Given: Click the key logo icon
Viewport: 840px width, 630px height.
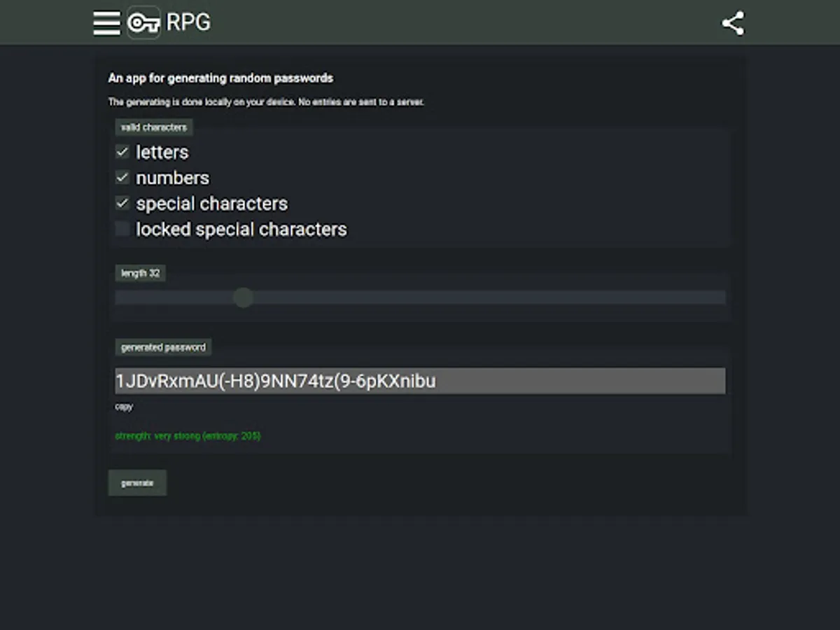Looking at the screenshot, I should [x=143, y=23].
